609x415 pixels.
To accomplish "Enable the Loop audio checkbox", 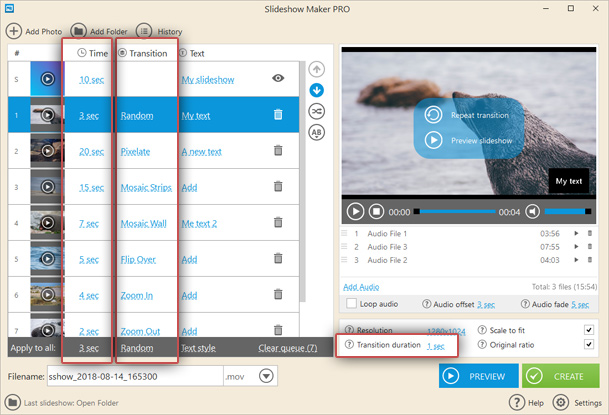I will [x=351, y=304].
